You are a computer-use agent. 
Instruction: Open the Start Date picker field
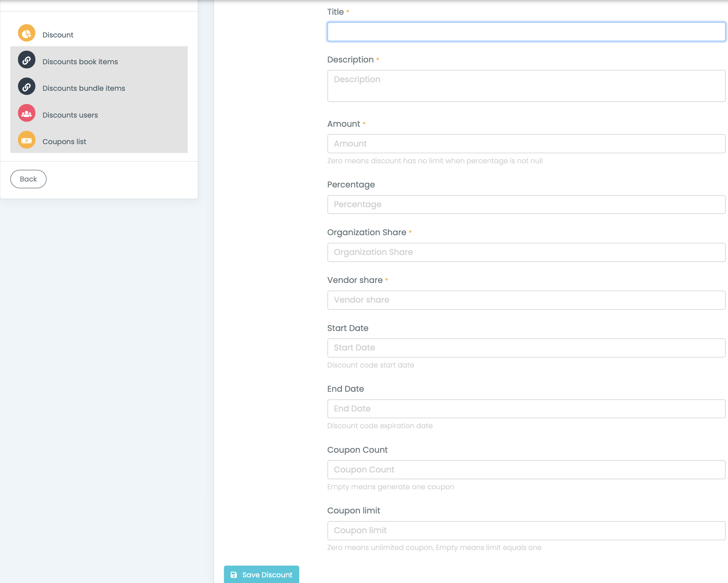click(526, 348)
